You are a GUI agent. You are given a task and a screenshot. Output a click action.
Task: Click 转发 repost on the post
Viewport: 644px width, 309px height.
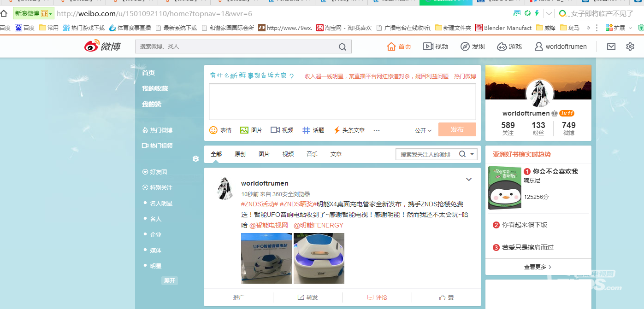coord(307,297)
